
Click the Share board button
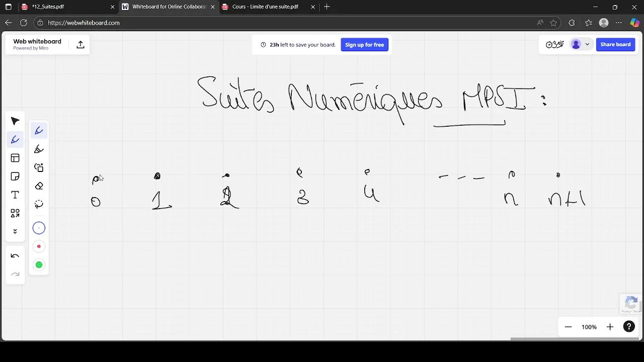615,44
